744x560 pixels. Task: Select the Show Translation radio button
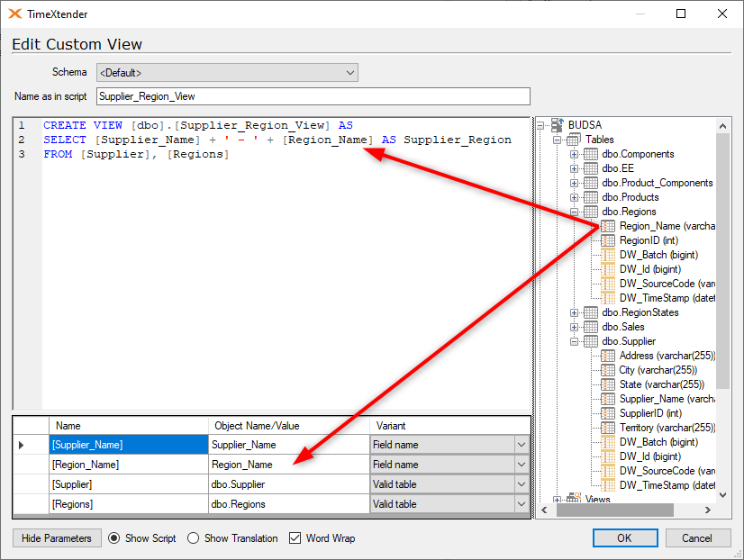pyautogui.click(x=193, y=538)
